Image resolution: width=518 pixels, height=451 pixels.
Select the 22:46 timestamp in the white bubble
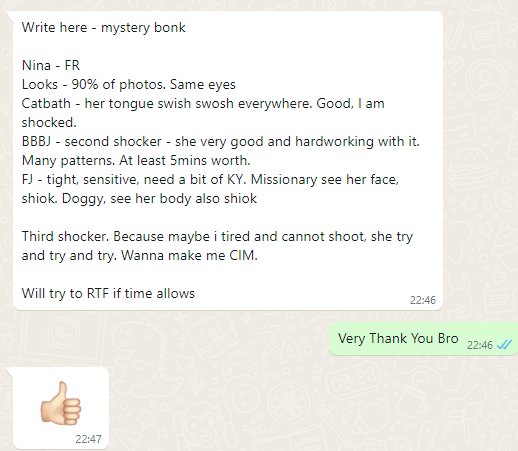click(x=423, y=300)
